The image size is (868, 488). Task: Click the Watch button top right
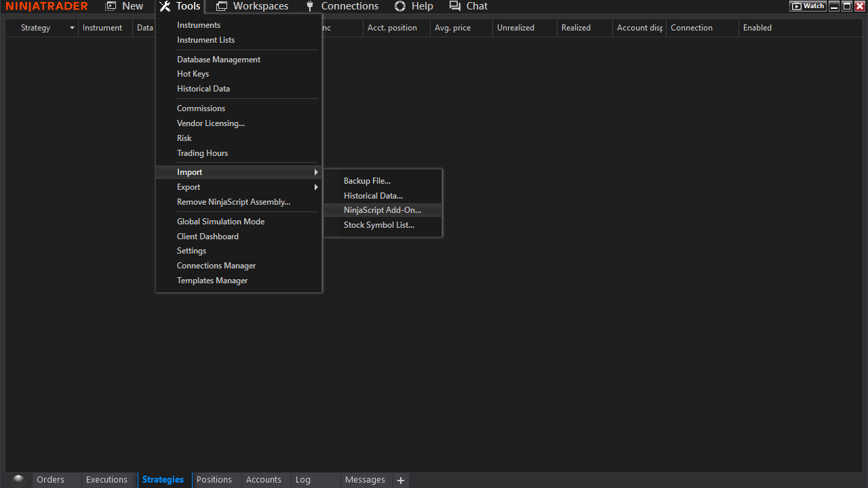(807, 5)
